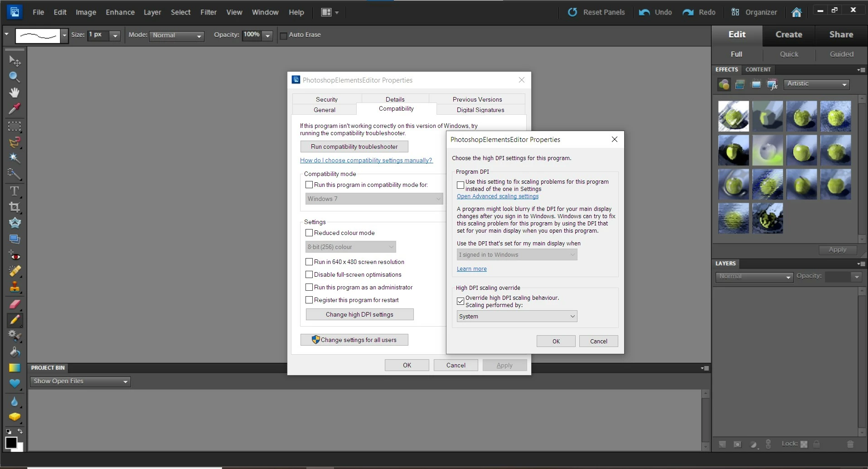This screenshot has height=469, width=868.
Task: Select the Smart Brush tool
Action: tap(15, 336)
